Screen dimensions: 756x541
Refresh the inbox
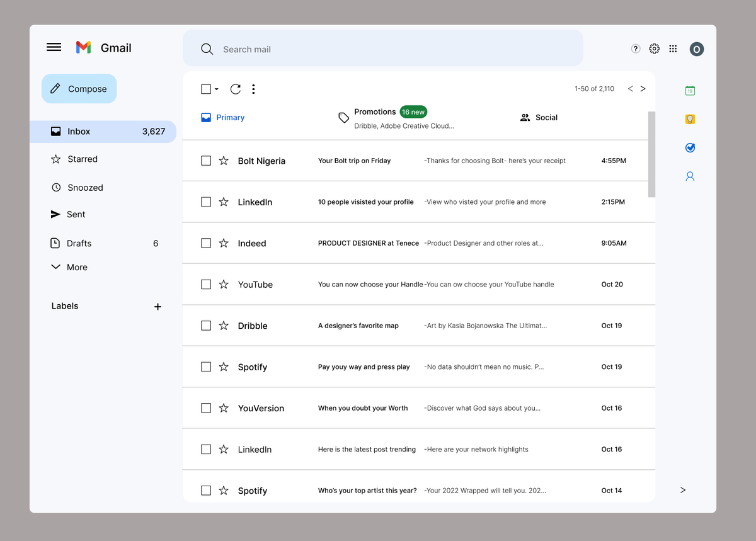[236, 89]
